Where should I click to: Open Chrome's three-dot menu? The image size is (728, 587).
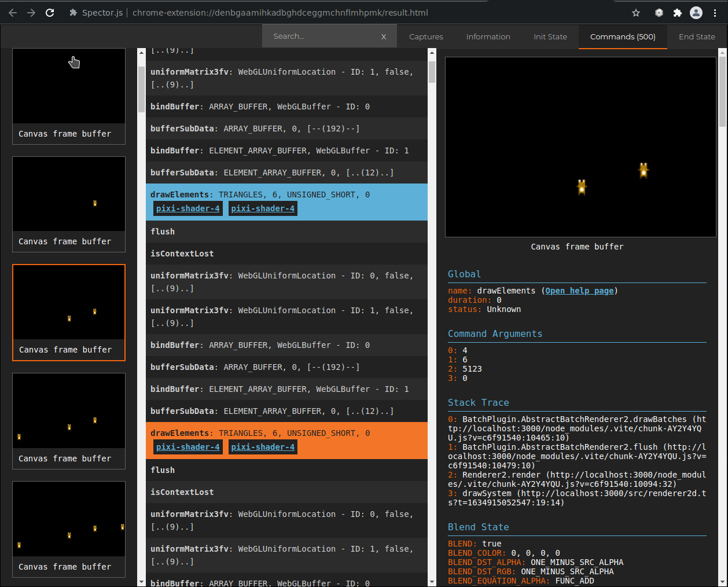click(715, 12)
